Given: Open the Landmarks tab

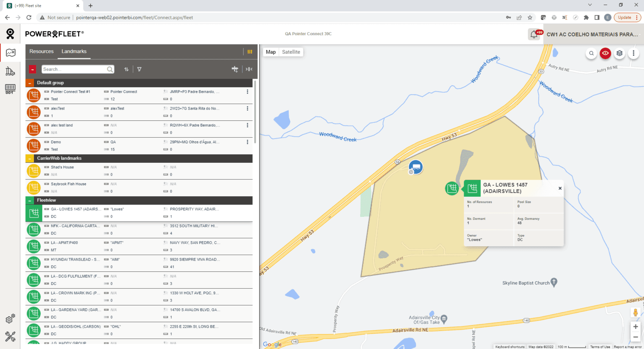Looking at the screenshot, I should click(x=74, y=51).
